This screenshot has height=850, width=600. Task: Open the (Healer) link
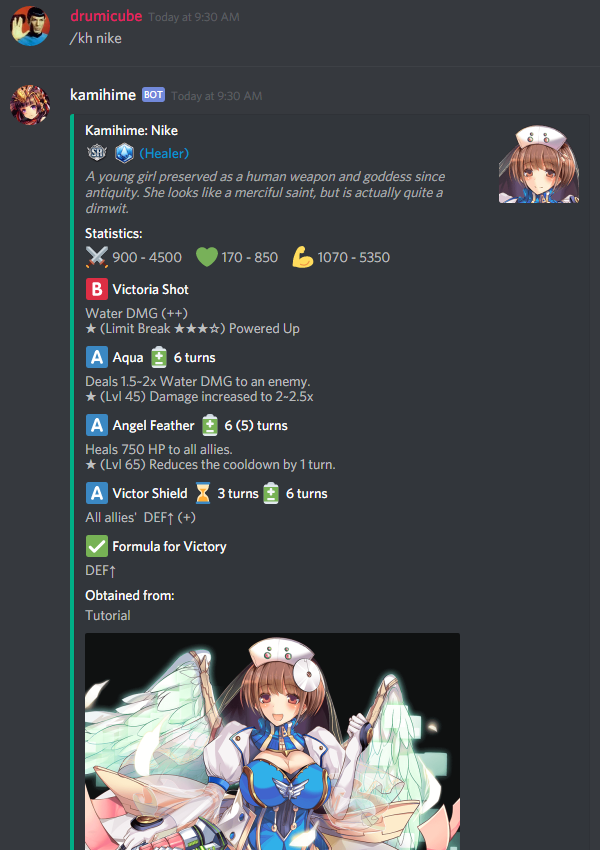[164, 153]
